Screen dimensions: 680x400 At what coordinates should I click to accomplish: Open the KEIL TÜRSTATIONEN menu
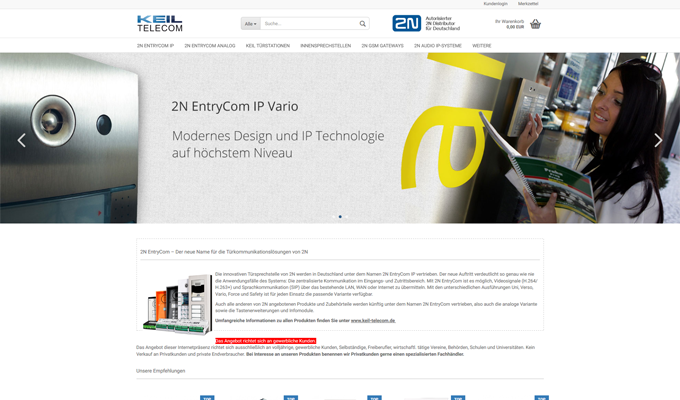point(268,46)
